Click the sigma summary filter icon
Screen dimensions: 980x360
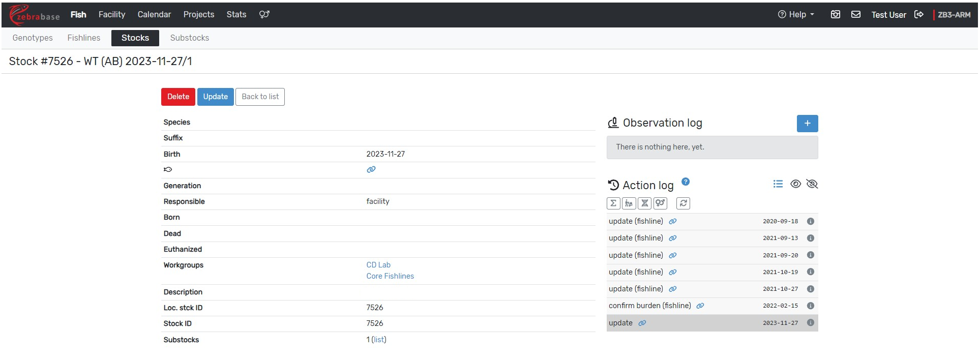click(613, 203)
